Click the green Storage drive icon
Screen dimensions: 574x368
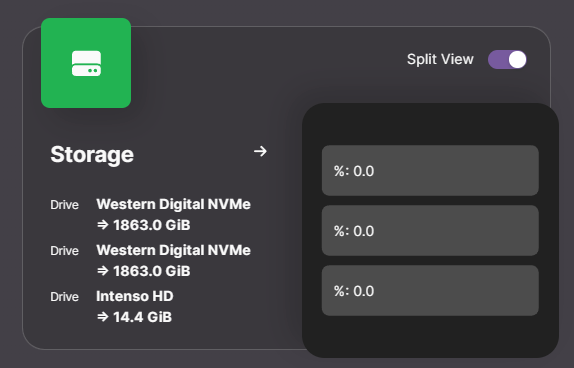(86, 63)
